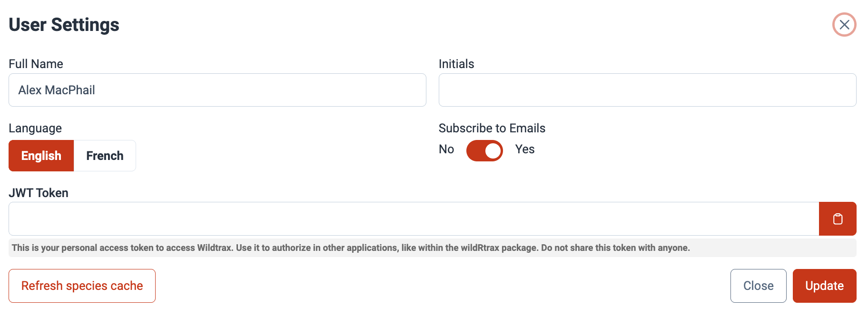Viewport: 868px width, 318px height.
Task: Copy the JWT token with the clipboard icon
Action: tap(838, 219)
